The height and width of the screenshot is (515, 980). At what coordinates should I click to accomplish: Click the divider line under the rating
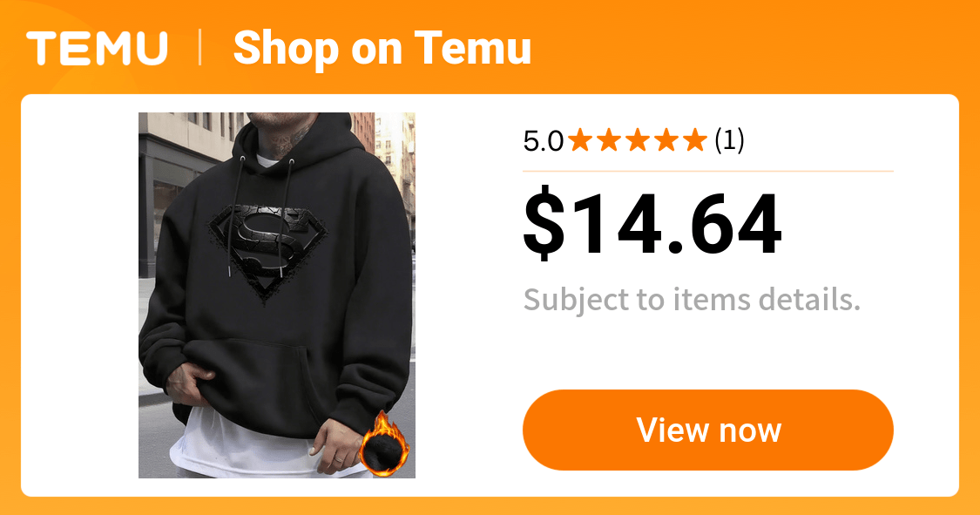[x=708, y=171]
